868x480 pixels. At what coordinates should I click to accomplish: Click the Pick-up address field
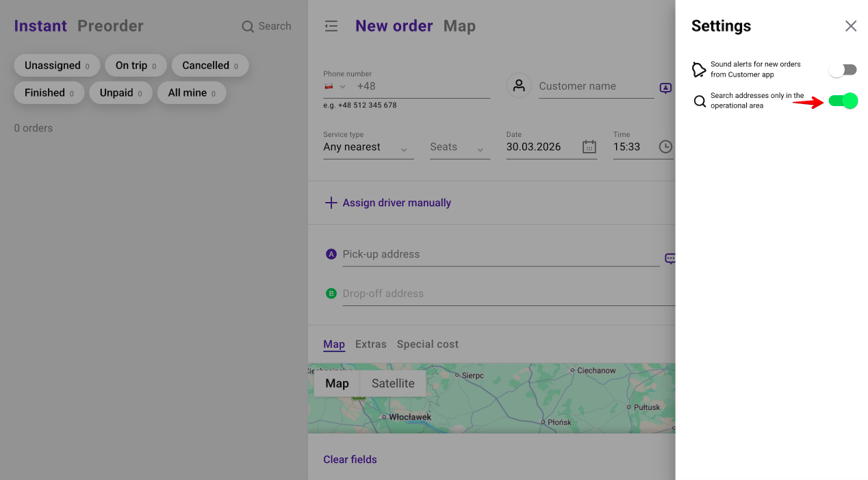(x=500, y=255)
